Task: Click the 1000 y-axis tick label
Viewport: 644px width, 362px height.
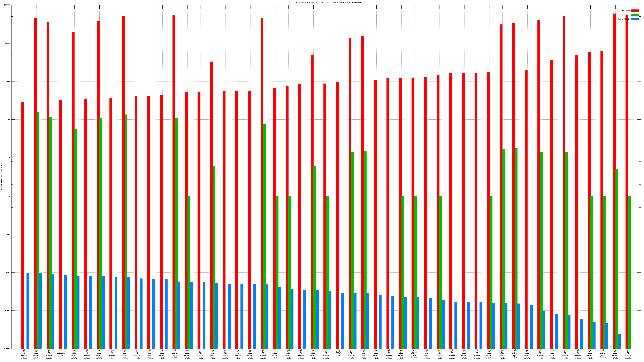Action: tap(8, 81)
